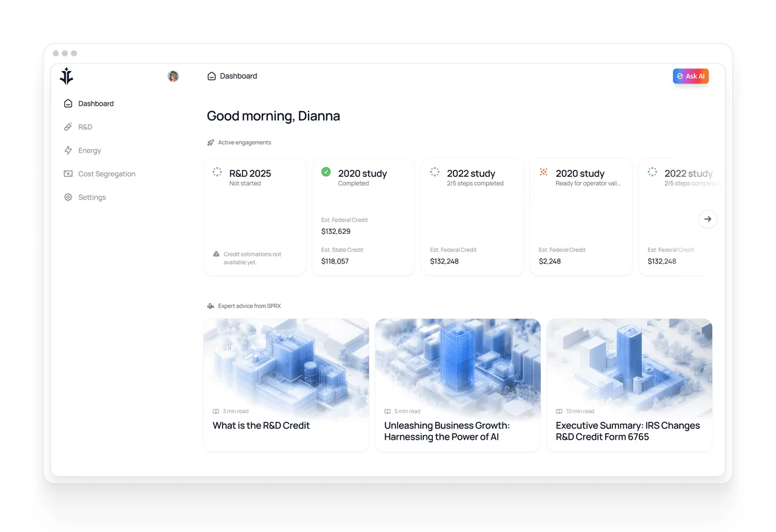Click the Settings gear icon
This screenshot has width=776, height=532.
pyautogui.click(x=68, y=198)
